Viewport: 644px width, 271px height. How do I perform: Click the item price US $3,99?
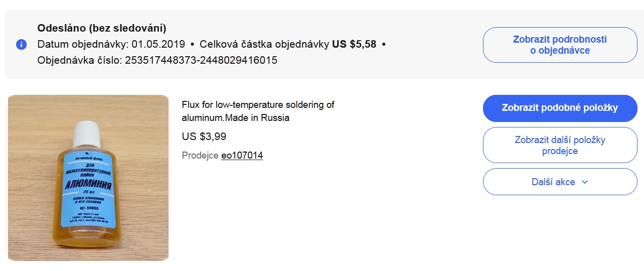201,137
